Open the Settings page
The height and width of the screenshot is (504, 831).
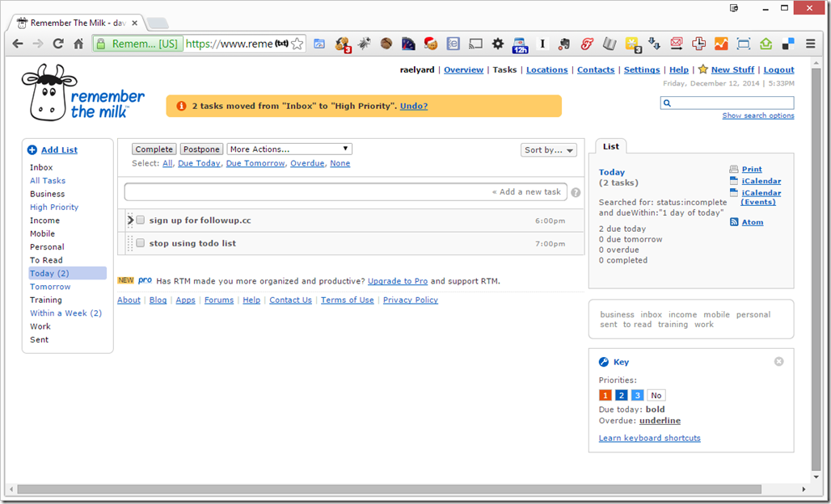642,70
